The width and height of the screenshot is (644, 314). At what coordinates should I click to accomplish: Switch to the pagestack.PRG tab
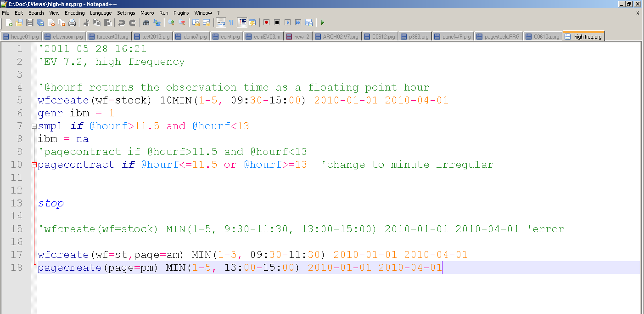tap(499, 37)
